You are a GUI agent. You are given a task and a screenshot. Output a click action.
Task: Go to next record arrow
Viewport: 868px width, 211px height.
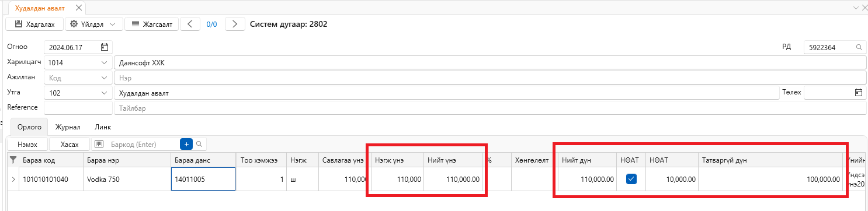(235, 24)
